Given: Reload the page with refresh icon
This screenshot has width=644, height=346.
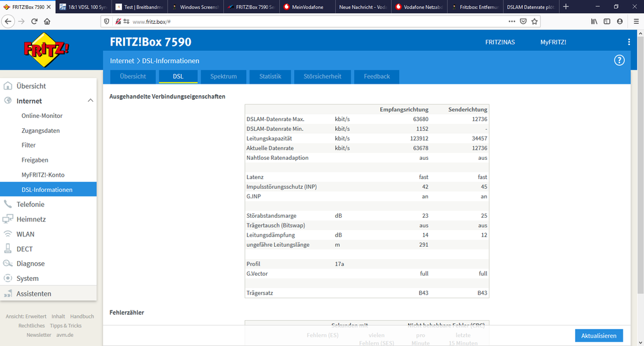Looking at the screenshot, I should point(35,21).
